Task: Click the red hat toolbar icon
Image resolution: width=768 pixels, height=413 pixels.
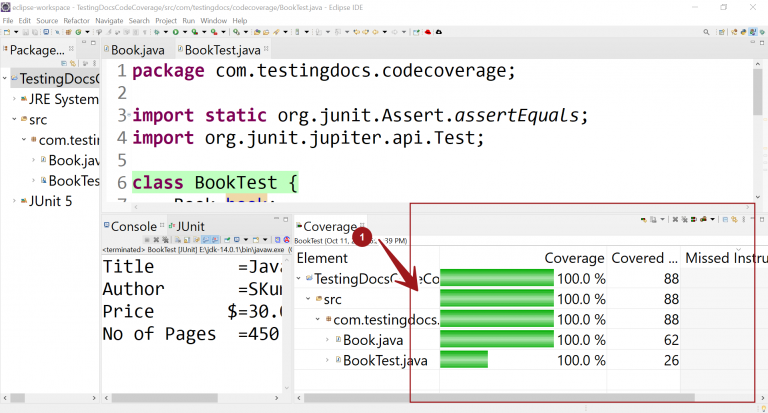Action: (x=428, y=32)
